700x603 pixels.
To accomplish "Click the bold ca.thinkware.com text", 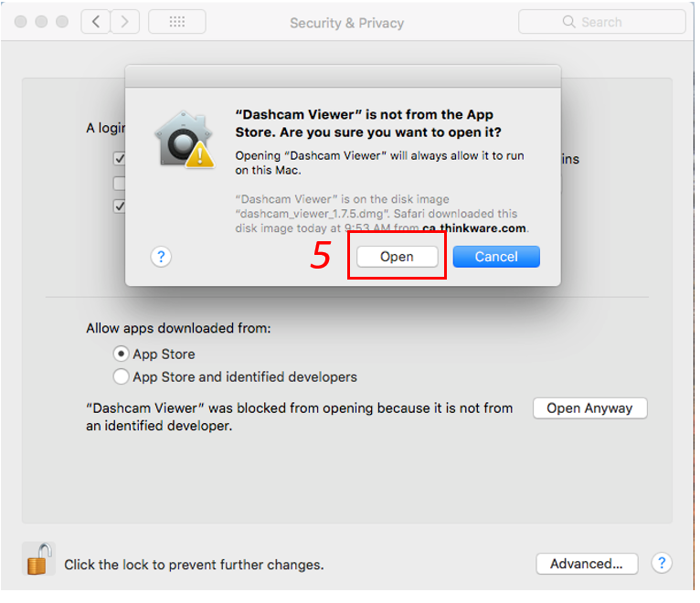I will pyautogui.click(x=473, y=228).
